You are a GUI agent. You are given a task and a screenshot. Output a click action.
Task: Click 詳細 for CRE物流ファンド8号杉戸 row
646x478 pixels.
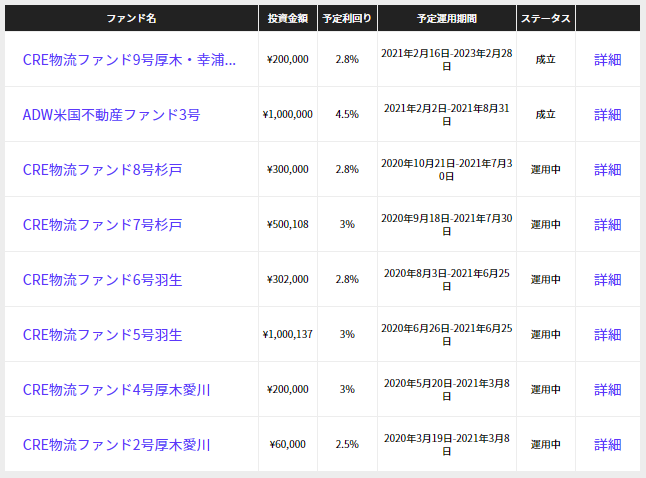tap(608, 170)
